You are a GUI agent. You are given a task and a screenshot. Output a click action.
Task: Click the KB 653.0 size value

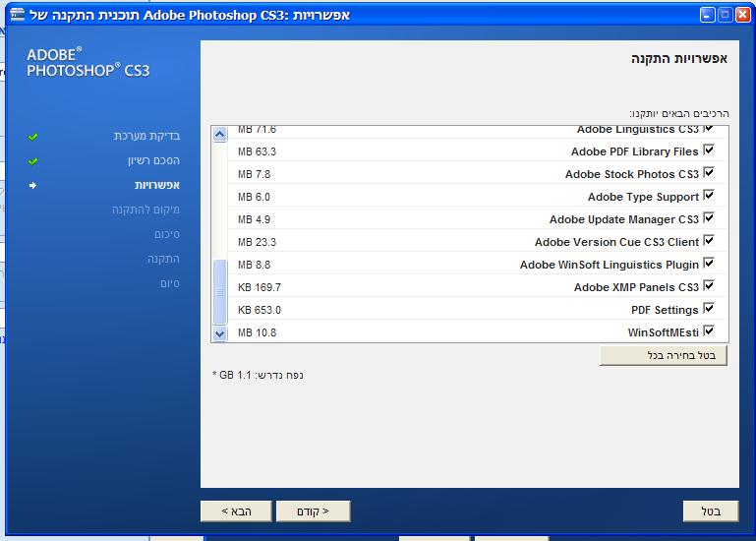click(x=260, y=311)
